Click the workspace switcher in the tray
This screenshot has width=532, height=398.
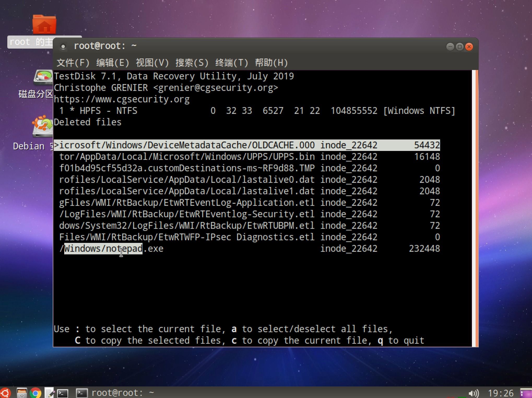pos(526,393)
